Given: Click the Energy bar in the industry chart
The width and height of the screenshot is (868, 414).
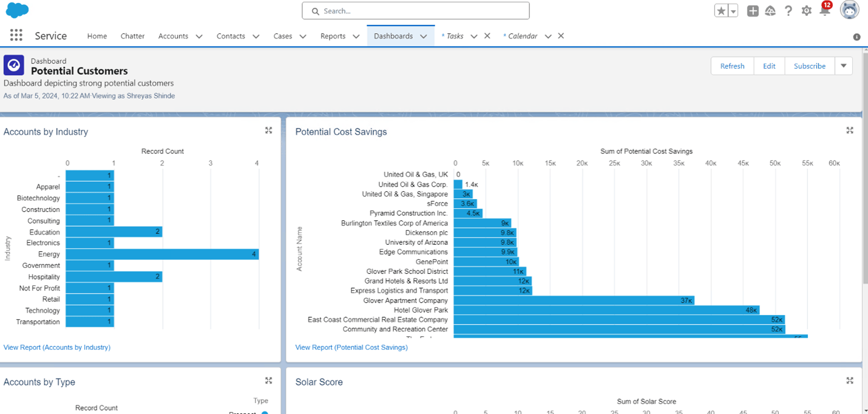Looking at the screenshot, I should (x=162, y=254).
